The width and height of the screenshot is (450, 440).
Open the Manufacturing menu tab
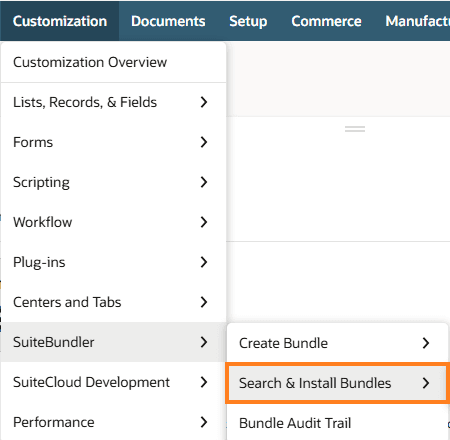(x=417, y=21)
